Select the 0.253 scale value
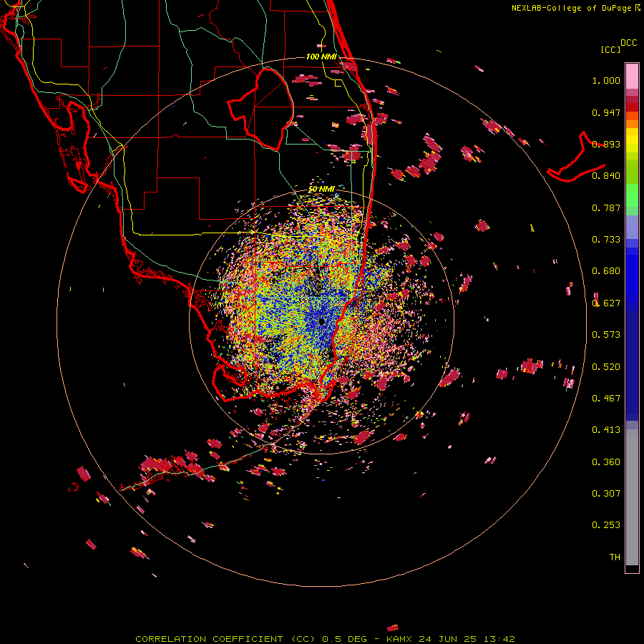 pos(606,525)
